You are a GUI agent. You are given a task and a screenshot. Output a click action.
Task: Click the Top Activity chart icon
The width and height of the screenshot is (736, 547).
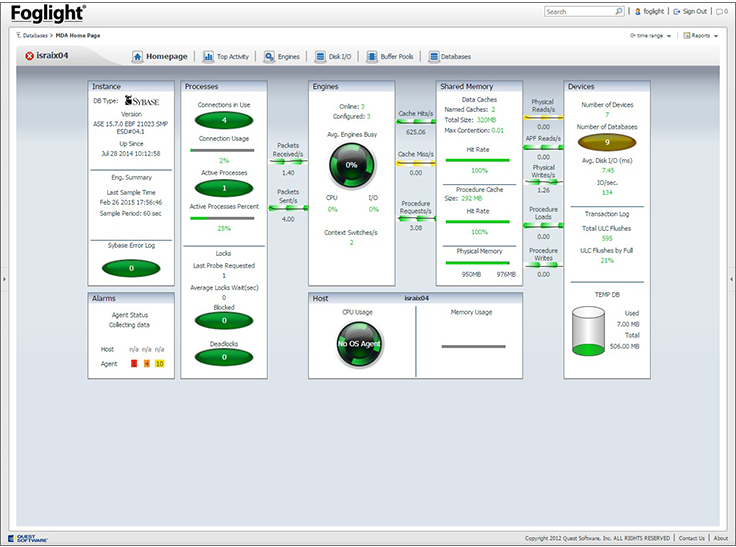[208, 56]
